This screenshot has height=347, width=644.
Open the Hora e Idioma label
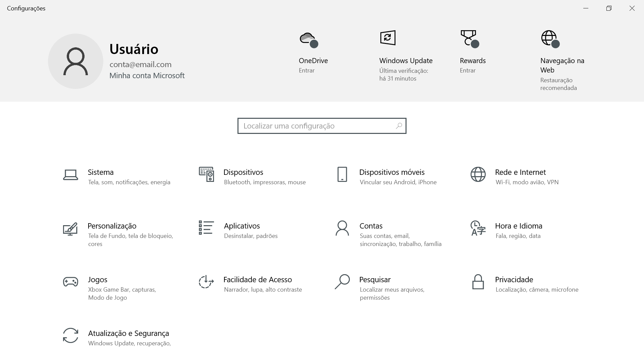pyautogui.click(x=519, y=226)
